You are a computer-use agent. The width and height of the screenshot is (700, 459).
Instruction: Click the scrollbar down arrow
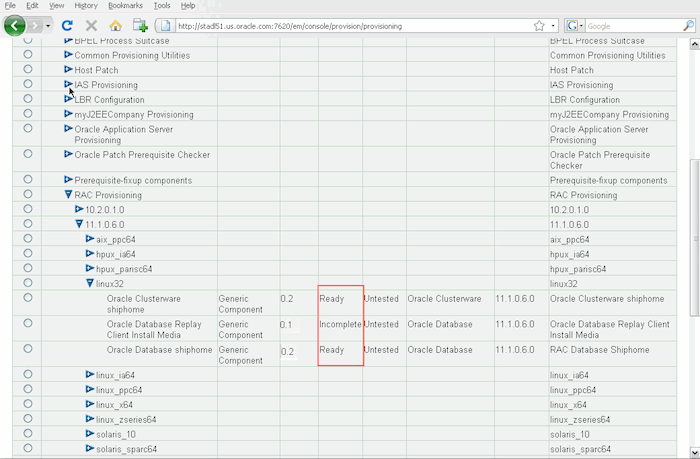pos(695,452)
